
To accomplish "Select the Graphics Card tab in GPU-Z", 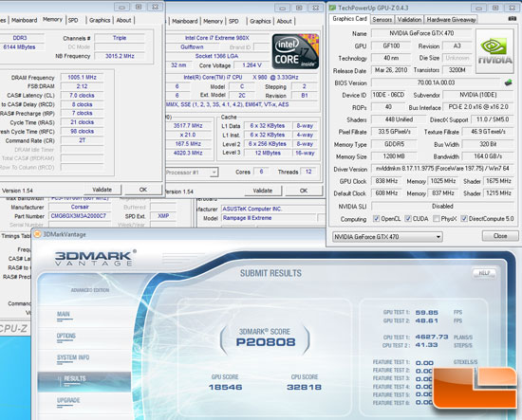I will click(349, 19).
